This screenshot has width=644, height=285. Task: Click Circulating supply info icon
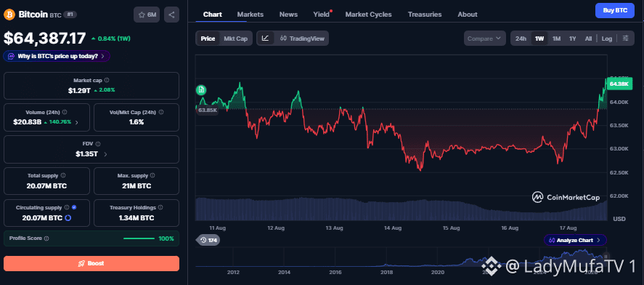pyautogui.click(x=67, y=208)
